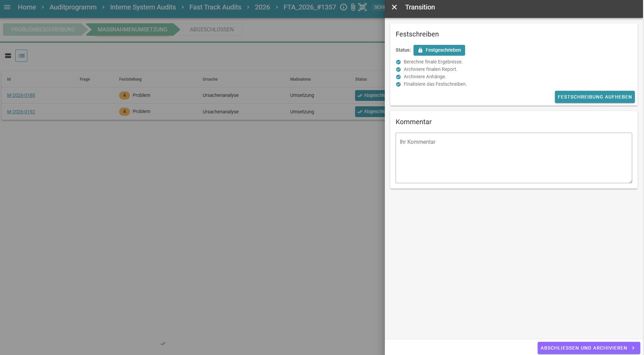Select FTA_2026_#1357 breadcrumb

[x=310, y=7]
